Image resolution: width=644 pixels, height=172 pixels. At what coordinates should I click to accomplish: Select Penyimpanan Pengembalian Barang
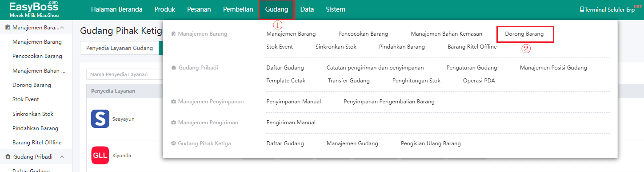[x=389, y=102]
